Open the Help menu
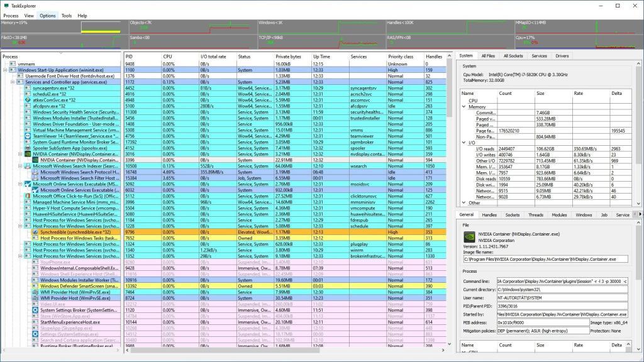The width and height of the screenshot is (644, 362). click(x=82, y=16)
